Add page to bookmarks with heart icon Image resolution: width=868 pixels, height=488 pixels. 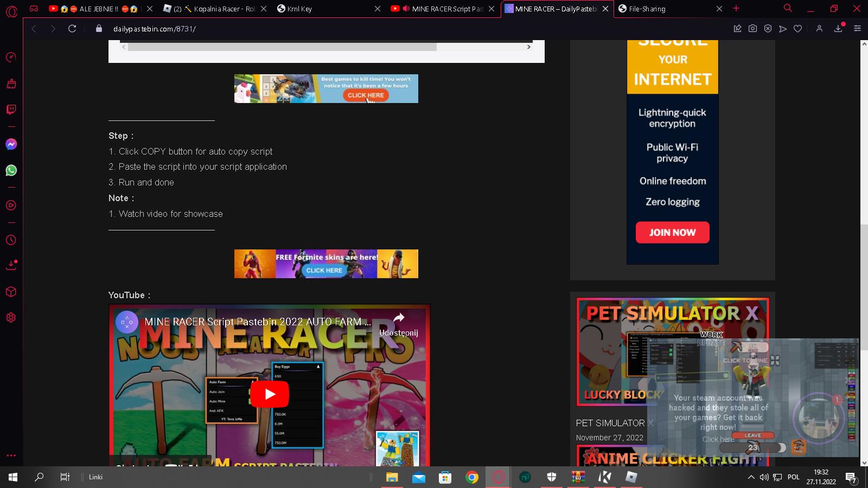pyautogui.click(x=797, y=29)
